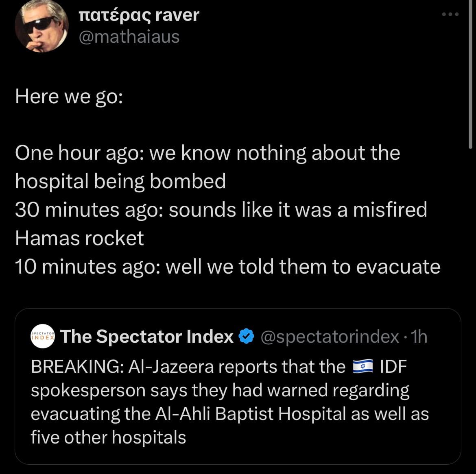Screen dimensions: 476x474
Task: Click the "10 minutes ago" tweet line
Action: pyautogui.click(x=227, y=267)
